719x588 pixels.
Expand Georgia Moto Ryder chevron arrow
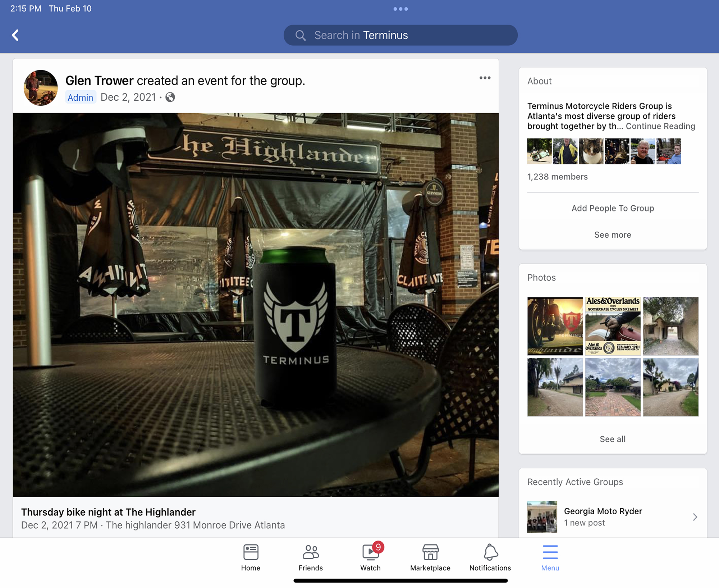tap(695, 517)
